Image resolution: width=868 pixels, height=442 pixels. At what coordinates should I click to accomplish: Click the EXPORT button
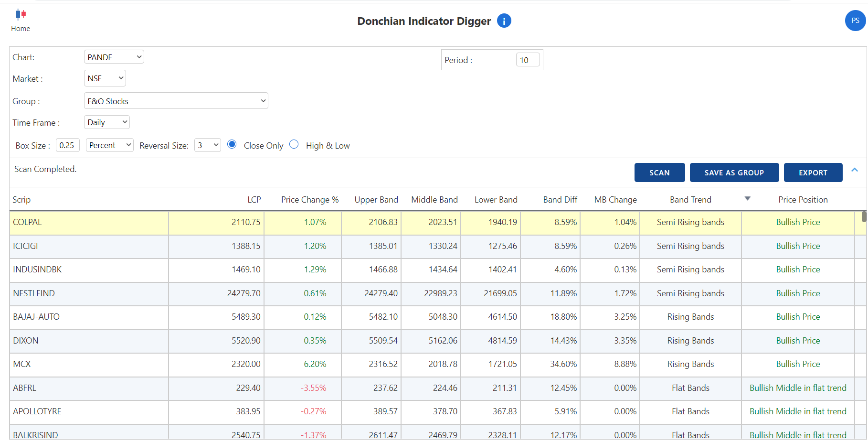813,172
